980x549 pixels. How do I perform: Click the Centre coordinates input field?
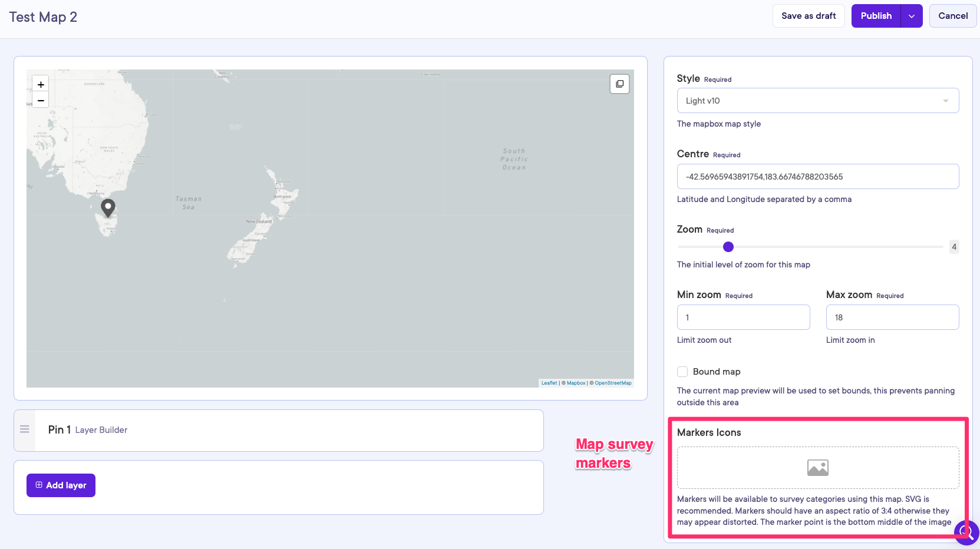point(817,177)
